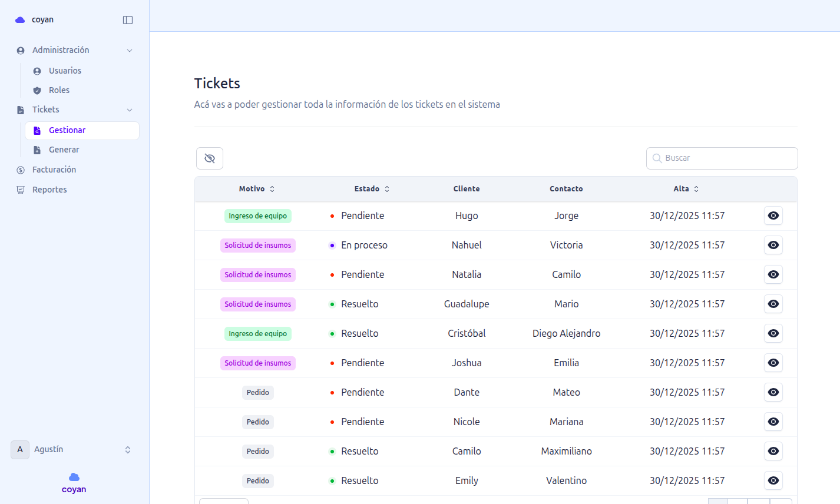The image size is (840, 504).
Task: Open the Facturación section
Action: [x=54, y=170]
